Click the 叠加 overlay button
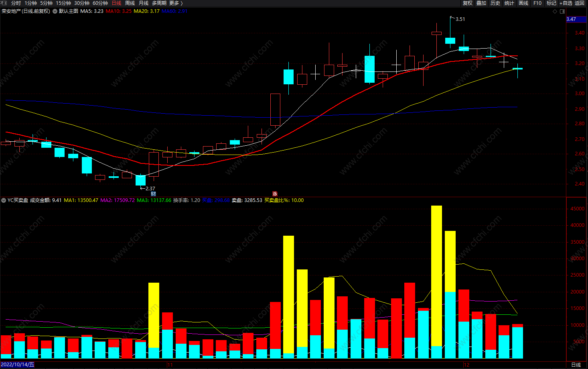This screenshot has width=588, height=369. coord(481,3)
